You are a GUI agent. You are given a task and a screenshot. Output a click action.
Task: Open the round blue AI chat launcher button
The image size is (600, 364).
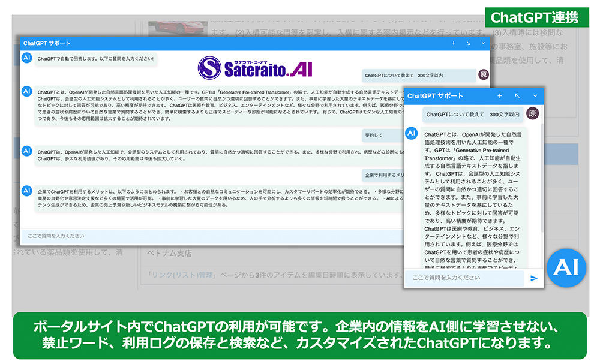point(566,267)
